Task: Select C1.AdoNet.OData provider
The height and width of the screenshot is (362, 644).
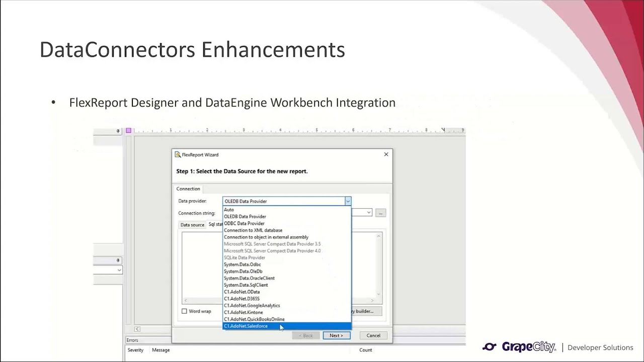Action: pyautogui.click(x=287, y=292)
